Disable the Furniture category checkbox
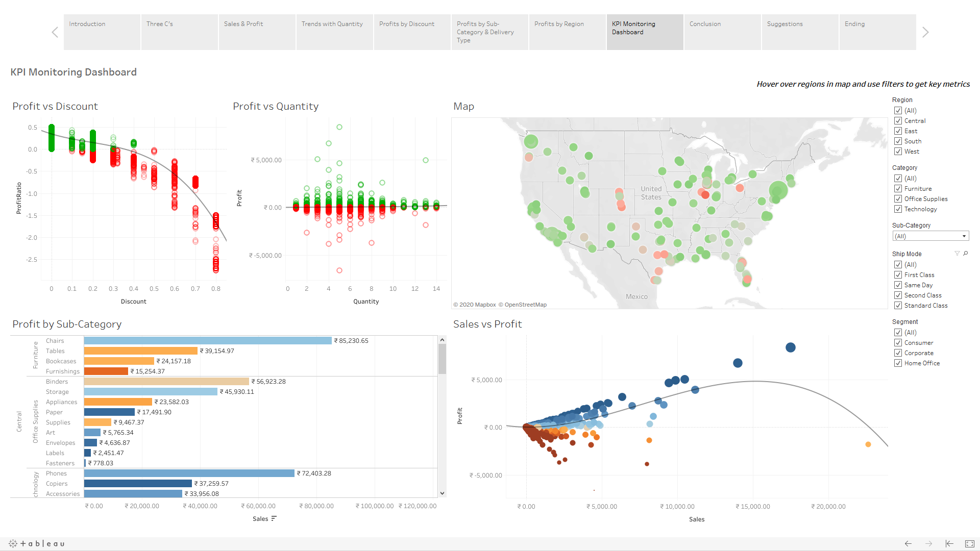The image size is (980, 551). pos(898,188)
